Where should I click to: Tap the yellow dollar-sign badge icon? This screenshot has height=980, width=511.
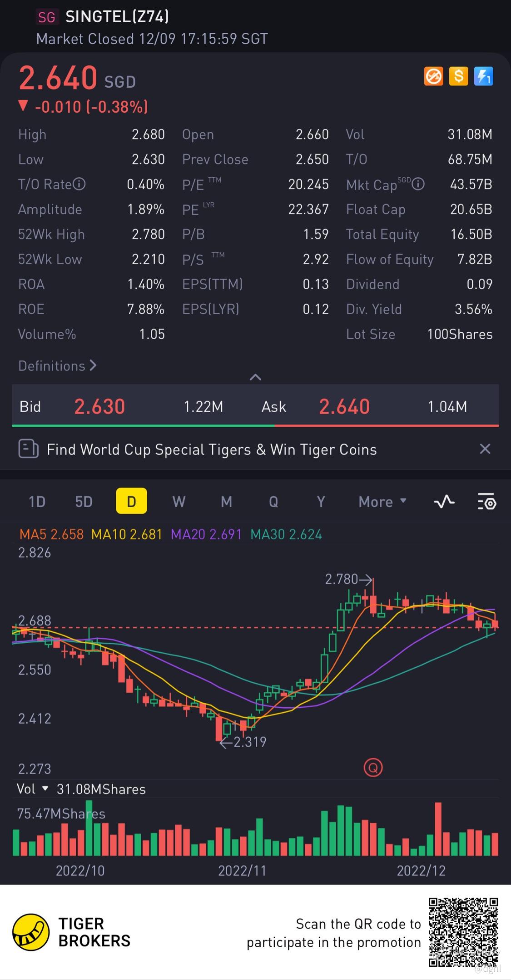tap(458, 76)
